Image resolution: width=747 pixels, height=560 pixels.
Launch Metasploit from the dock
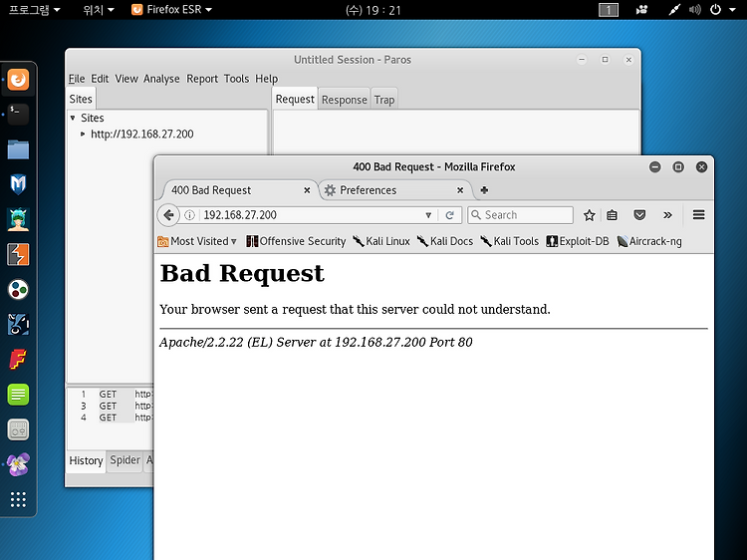(18, 184)
